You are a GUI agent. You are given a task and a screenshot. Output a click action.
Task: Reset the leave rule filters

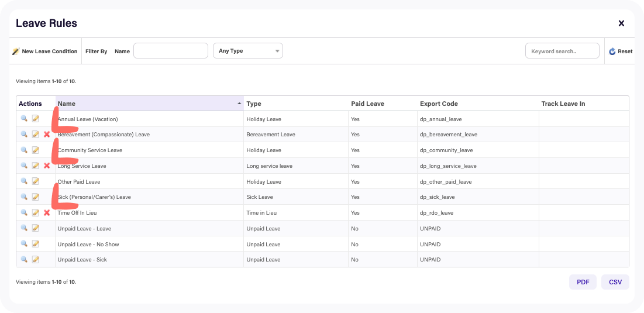[x=621, y=51]
